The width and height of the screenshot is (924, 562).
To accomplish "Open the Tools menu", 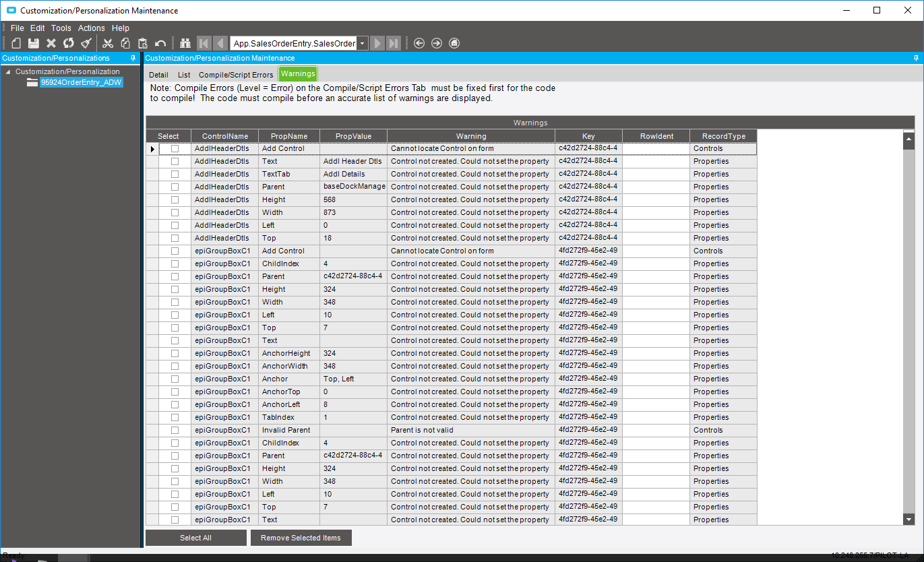I will coord(61,28).
